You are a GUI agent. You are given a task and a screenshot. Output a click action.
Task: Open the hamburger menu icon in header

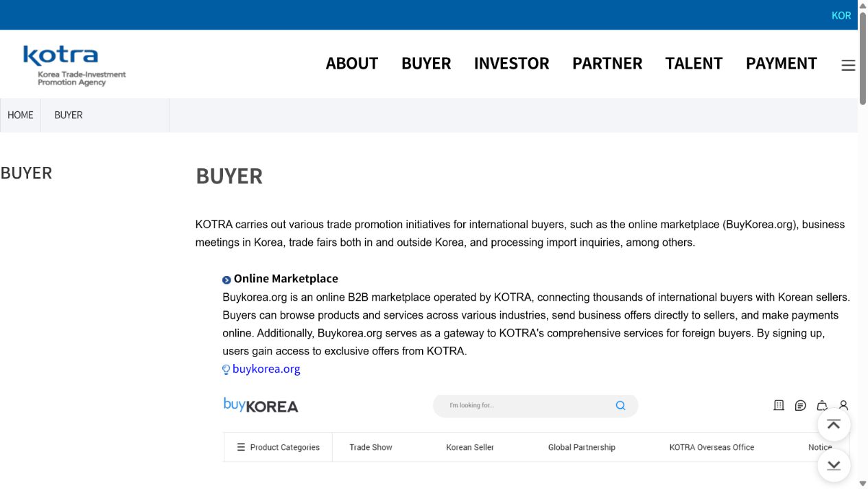[848, 65]
